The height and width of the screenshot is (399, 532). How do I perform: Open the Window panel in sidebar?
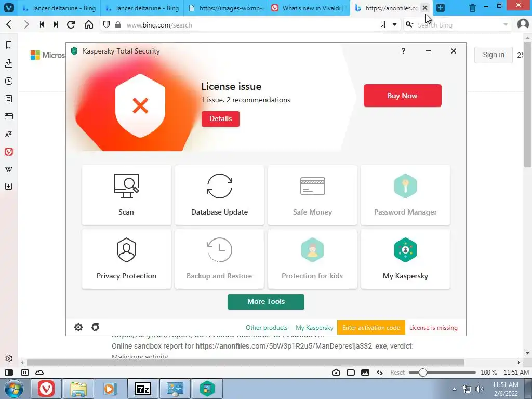pyautogui.click(x=9, y=116)
